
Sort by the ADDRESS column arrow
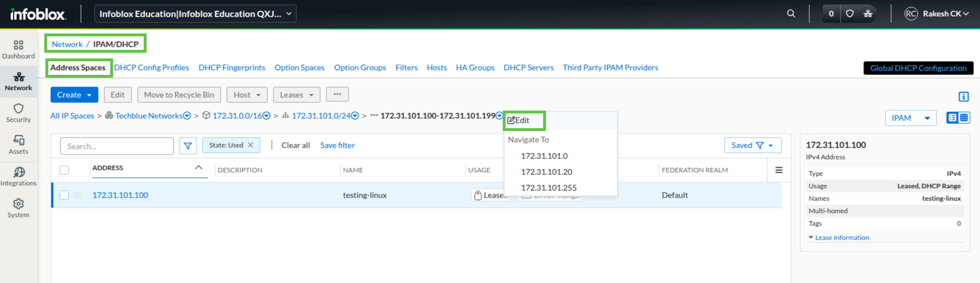point(198,168)
